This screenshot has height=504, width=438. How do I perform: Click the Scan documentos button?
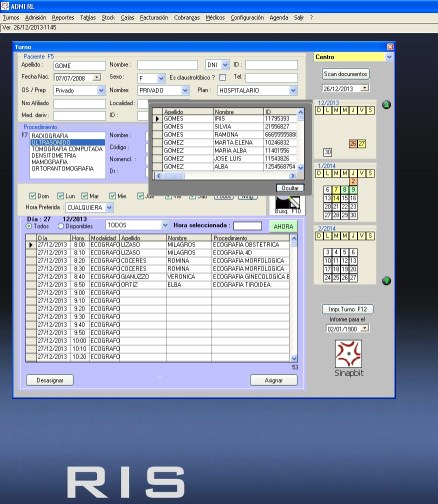pyautogui.click(x=346, y=74)
